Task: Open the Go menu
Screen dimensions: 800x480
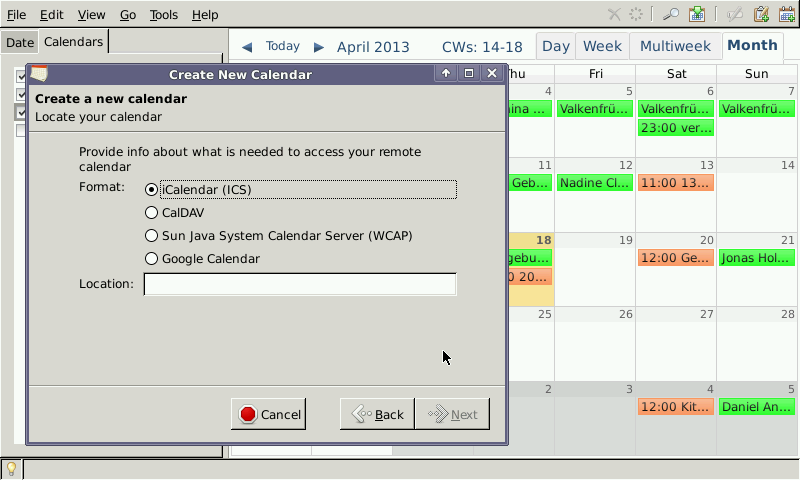Action: (128, 15)
